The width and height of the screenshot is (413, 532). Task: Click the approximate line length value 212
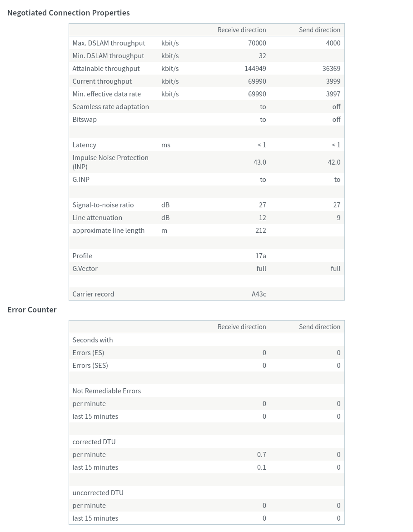click(x=260, y=231)
